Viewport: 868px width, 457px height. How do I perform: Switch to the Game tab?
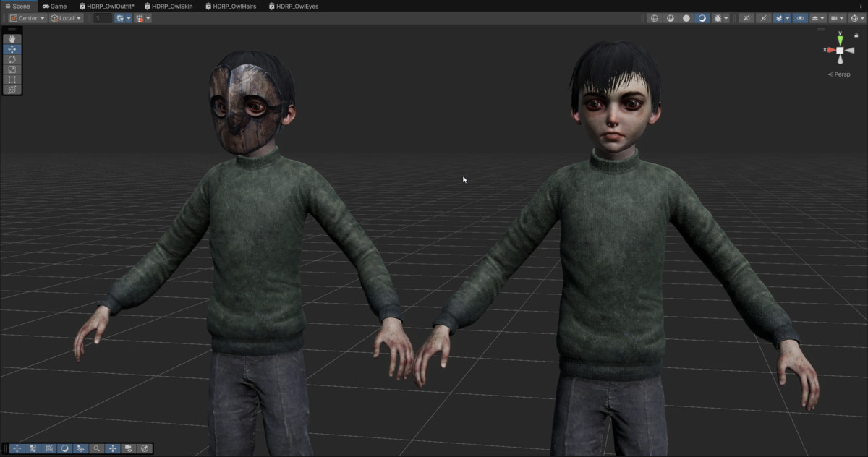tap(54, 6)
